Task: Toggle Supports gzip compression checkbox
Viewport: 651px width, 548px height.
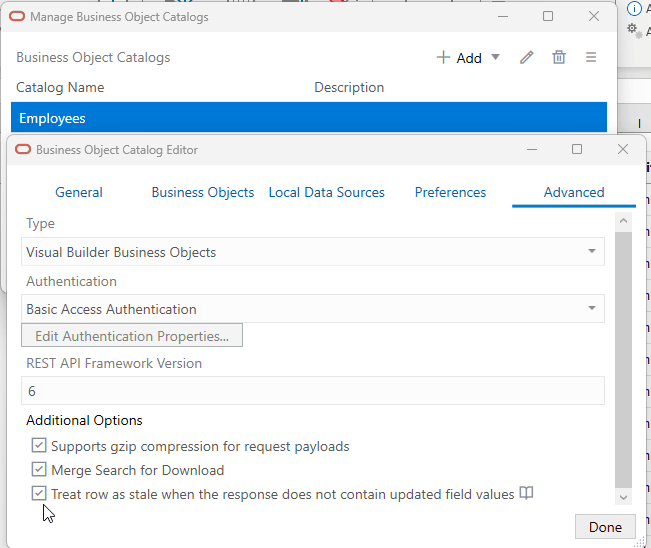Action: tap(39, 445)
